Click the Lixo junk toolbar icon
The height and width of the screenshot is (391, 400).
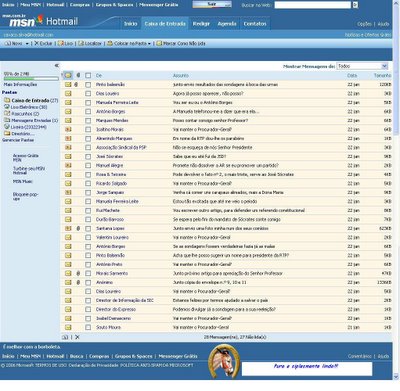pos(61,44)
